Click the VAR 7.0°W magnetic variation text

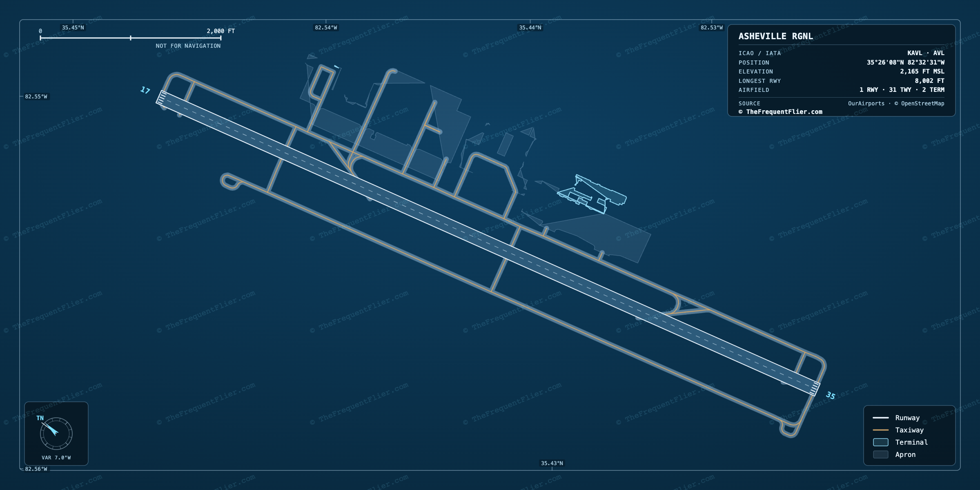pyautogui.click(x=56, y=458)
